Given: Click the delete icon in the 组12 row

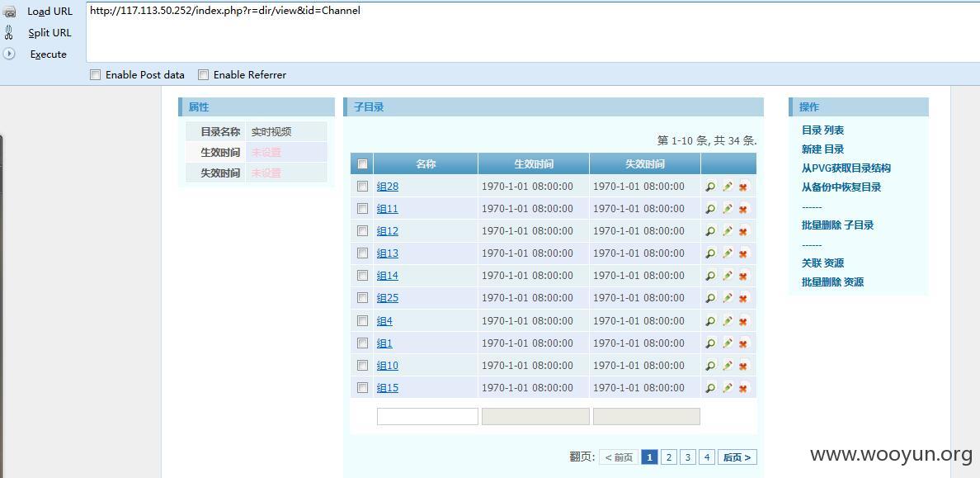Looking at the screenshot, I should tap(743, 231).
